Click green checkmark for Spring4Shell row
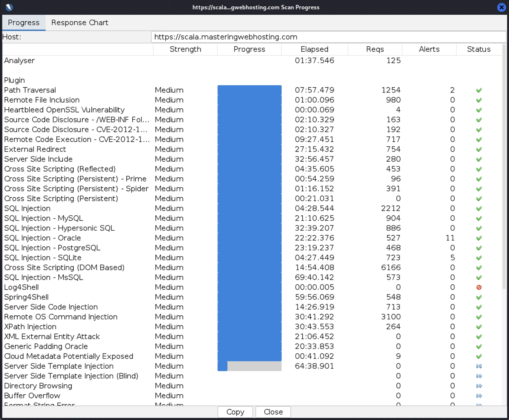509x420 pixels. (x=479, y=297)
